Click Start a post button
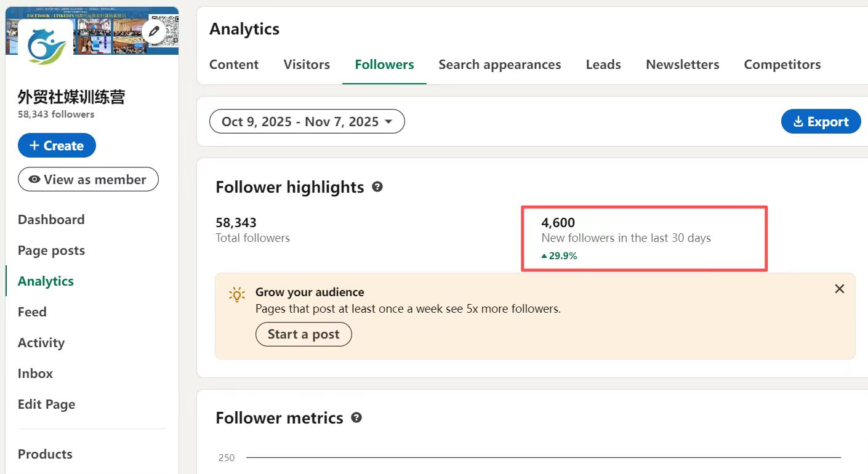868x474 pixels. 303,334
